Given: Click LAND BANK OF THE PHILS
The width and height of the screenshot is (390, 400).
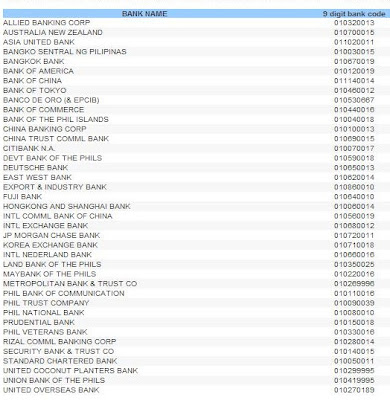Looking at the screenshot, I should [x=52, y=264].
